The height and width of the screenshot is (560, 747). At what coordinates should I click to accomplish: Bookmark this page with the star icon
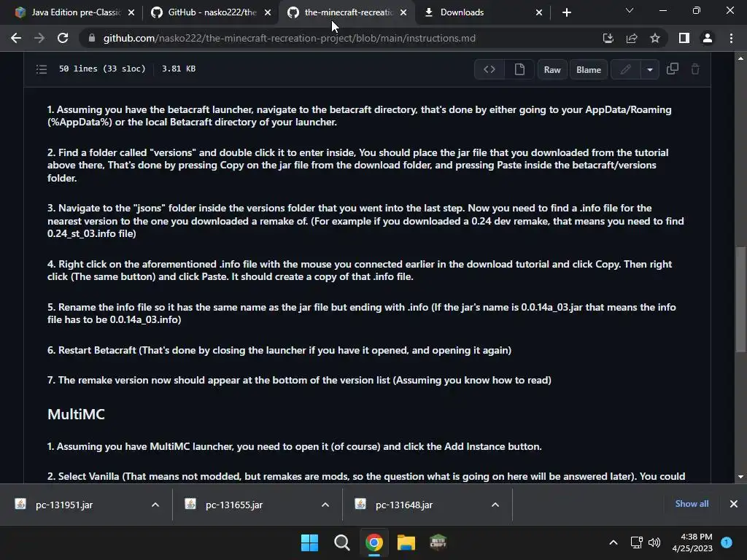(x=655, y=38)
